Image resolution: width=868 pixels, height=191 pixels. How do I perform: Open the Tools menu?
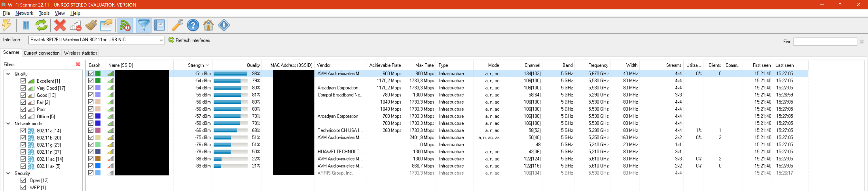[x=44, y=13]
